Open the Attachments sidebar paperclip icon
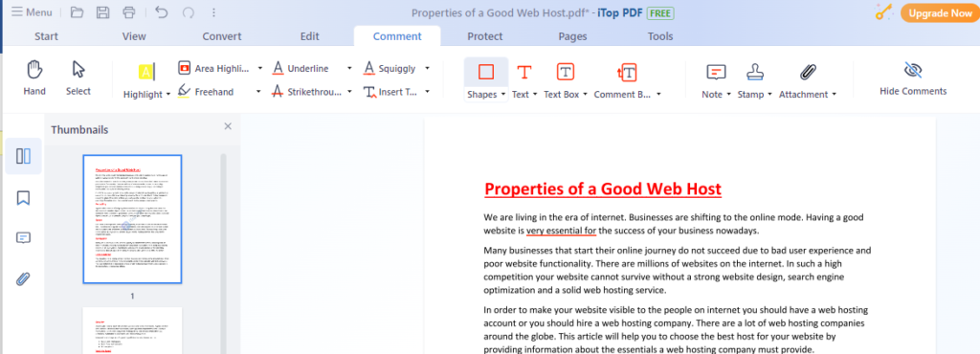Screen dimensions: 980x354 [x=23, y=278]
